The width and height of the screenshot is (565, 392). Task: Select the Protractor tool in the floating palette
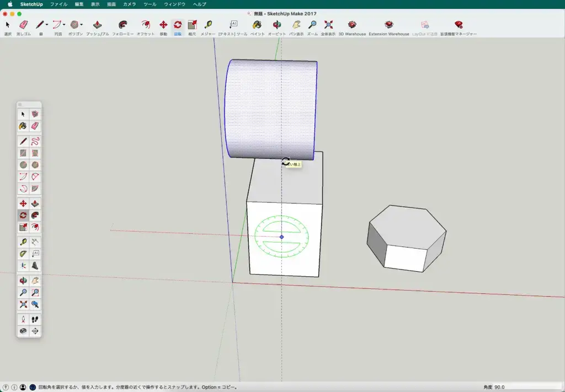click(23, 254)
